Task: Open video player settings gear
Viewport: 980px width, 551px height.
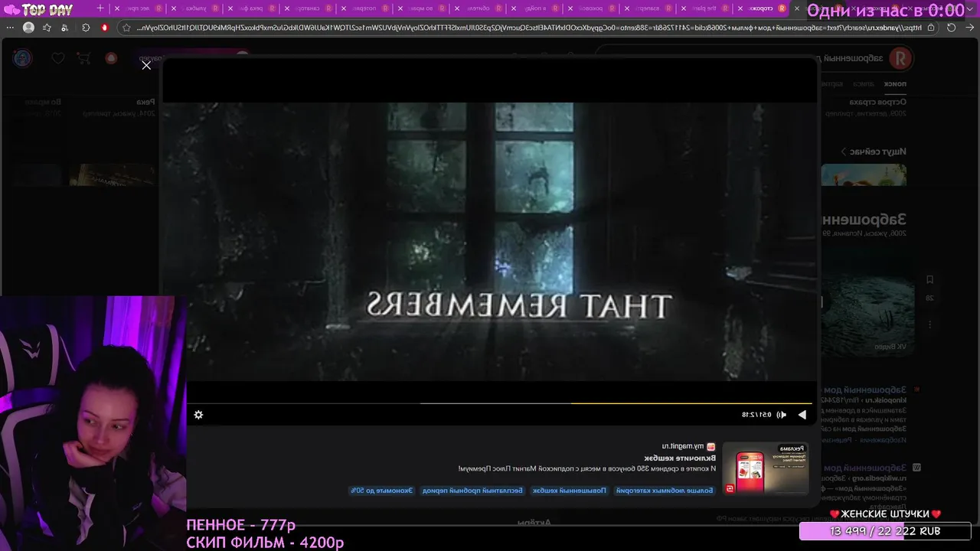Action: (198, 415)
